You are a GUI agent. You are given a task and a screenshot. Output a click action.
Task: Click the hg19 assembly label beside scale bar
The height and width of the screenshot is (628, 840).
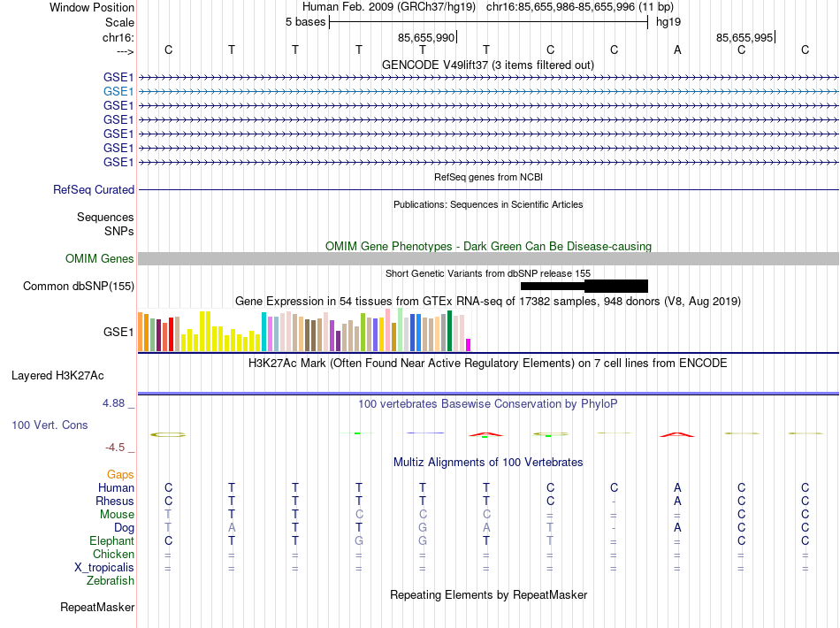pyautogui.click(x=668, y=22)
